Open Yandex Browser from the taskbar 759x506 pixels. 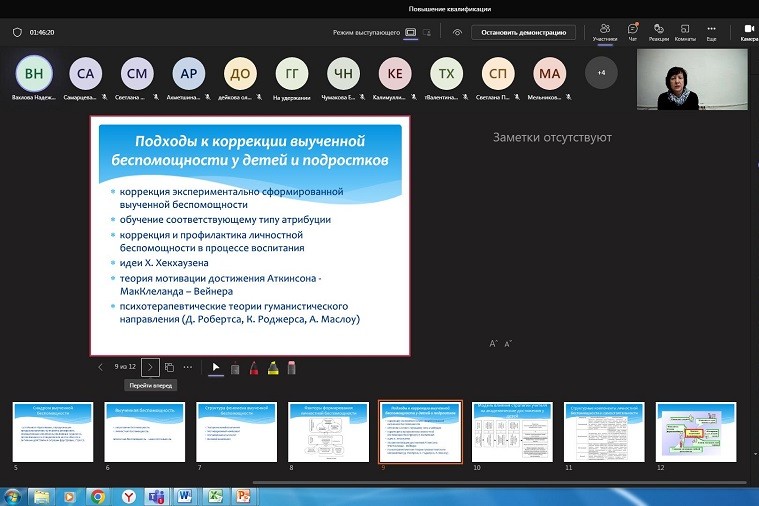pyautogui.click(x=128, y=496)
